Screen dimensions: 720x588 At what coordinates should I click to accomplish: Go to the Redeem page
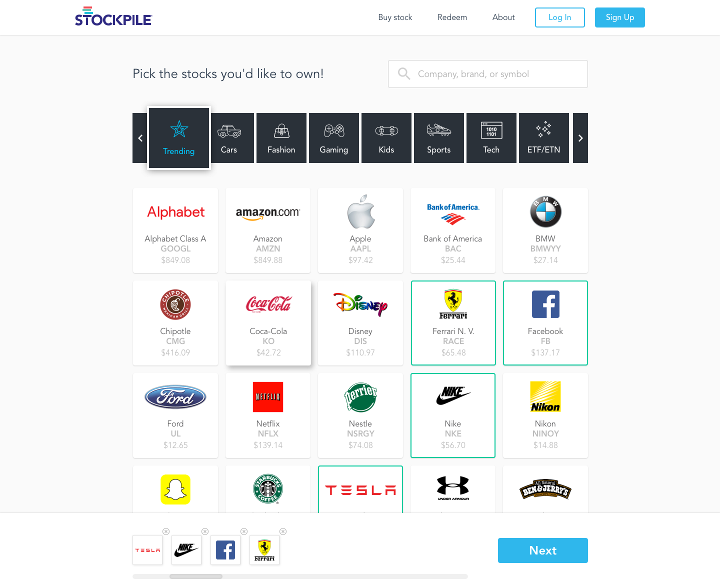(452, 17)
